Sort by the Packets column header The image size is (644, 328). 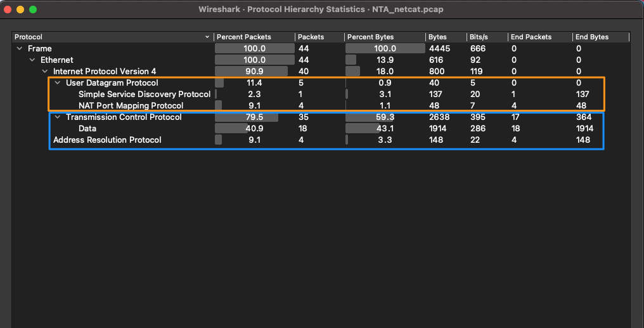point(311,37)
